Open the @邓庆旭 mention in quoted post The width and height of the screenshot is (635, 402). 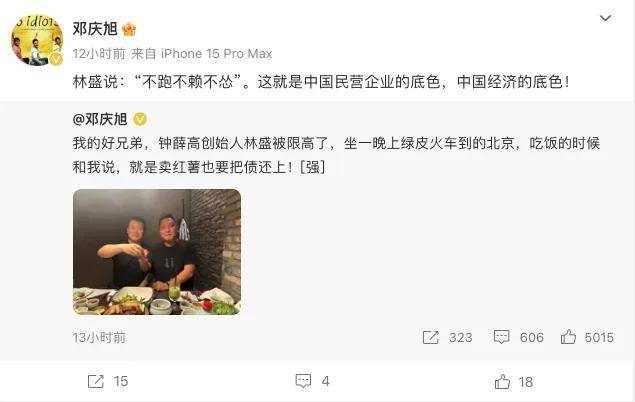[100, 119]
